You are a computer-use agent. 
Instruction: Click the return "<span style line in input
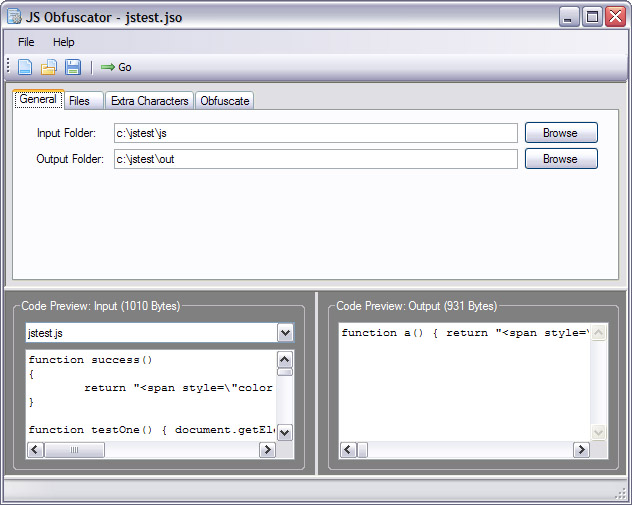coord(179,388)
